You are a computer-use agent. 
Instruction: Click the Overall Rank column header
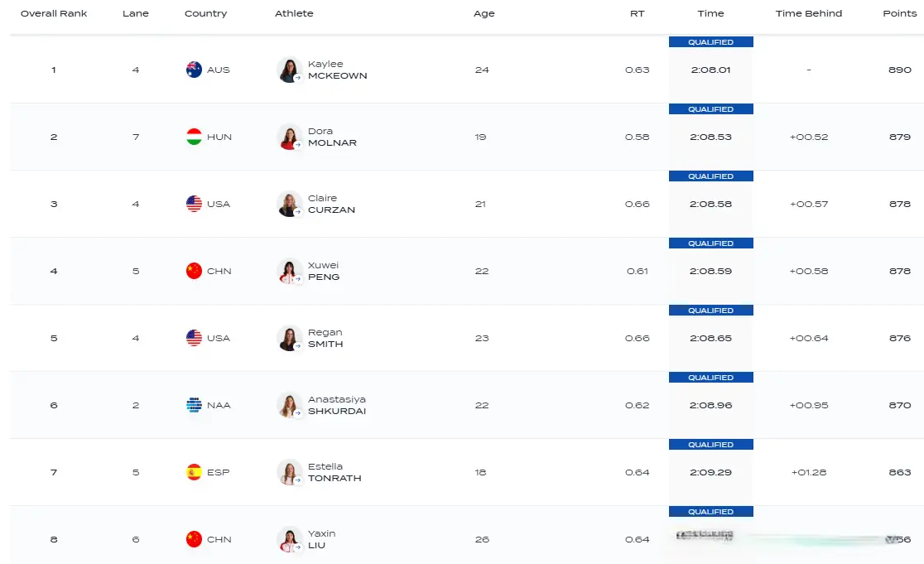pyautogui.click(x=54, y=13)
